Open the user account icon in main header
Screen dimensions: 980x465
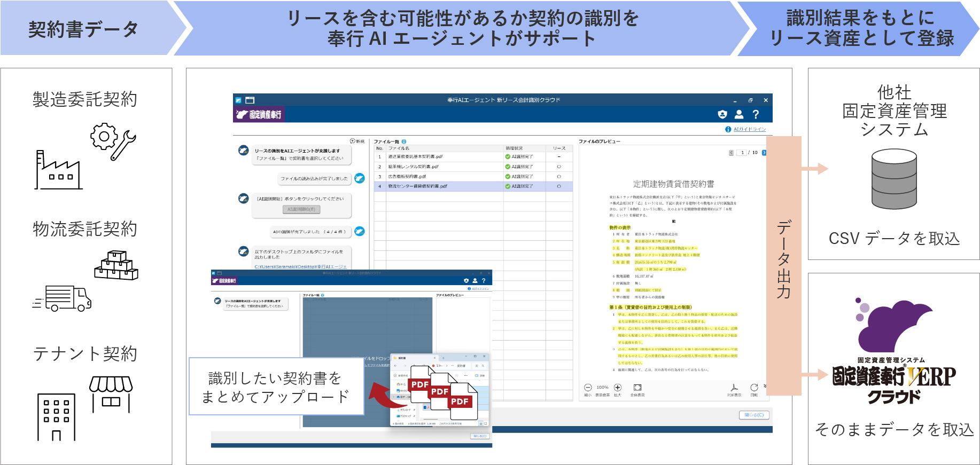coord(739,114)
